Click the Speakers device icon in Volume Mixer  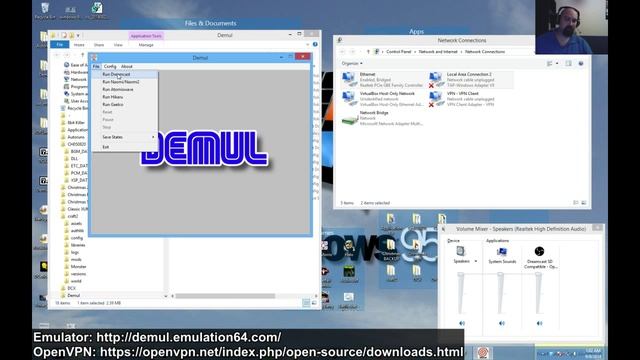pos(460,251)
